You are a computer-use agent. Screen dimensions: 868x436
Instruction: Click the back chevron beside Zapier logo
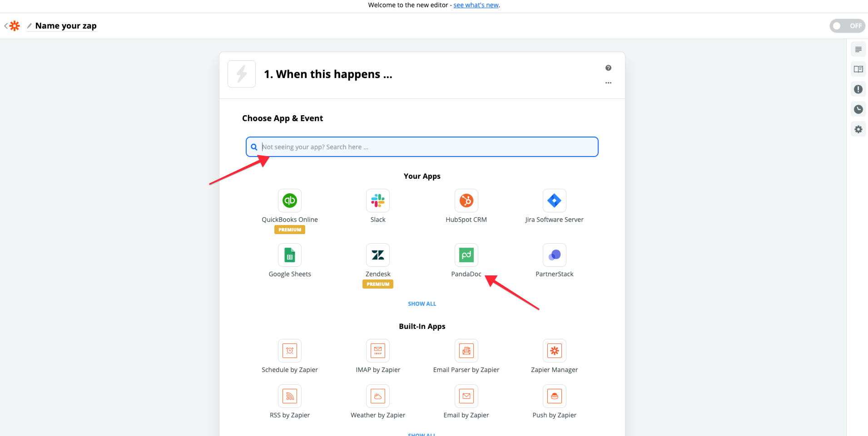pos(6,26)
